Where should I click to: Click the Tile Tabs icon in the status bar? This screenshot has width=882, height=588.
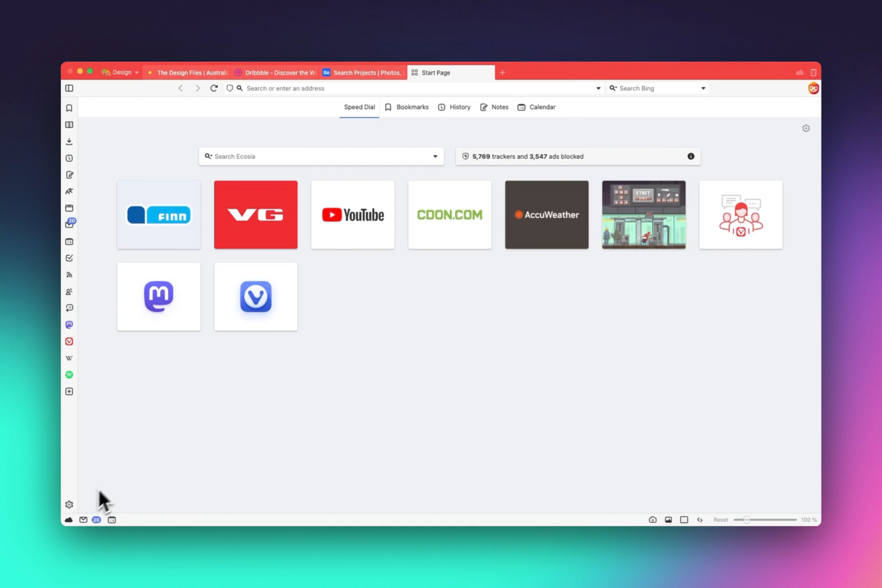point(684,520)
